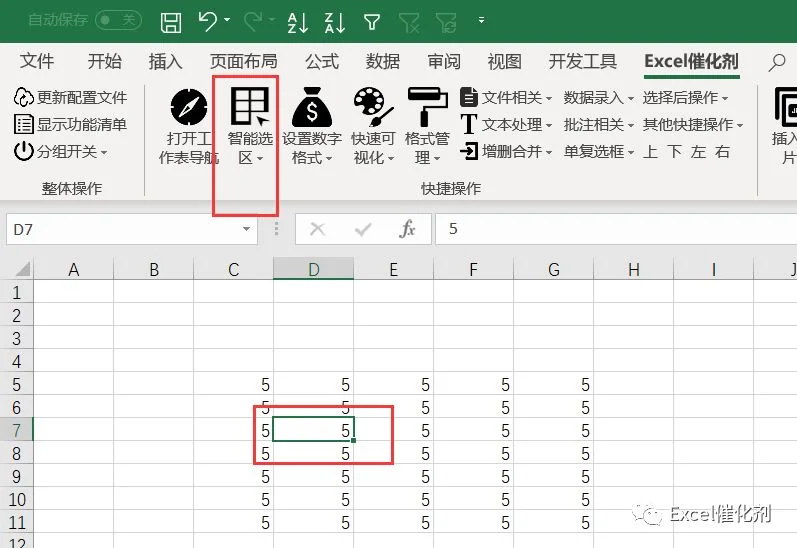Switch to the 数据 tab

383,61
